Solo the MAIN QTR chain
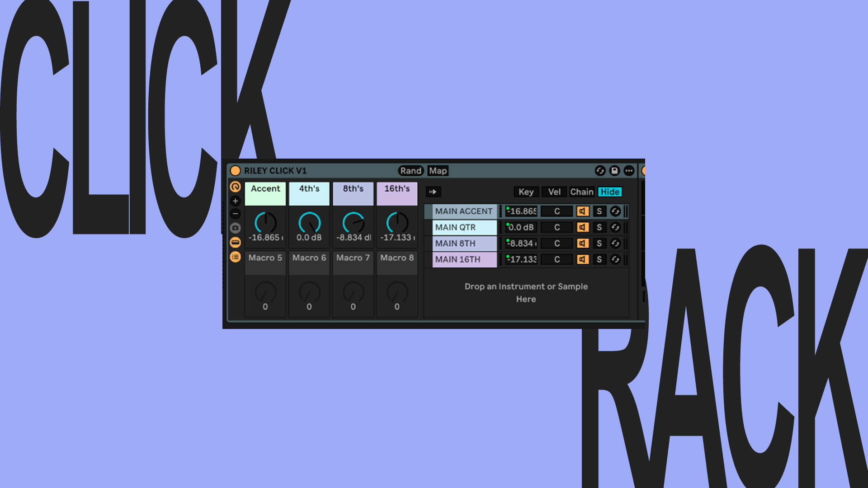The width and height of the screenshot is (868, 488). (599, 227)
